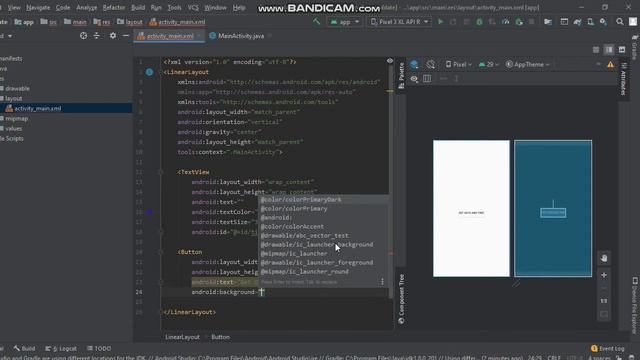The image size is (640, 360).
Task: Open the Event Log
Action: [608, 348]
